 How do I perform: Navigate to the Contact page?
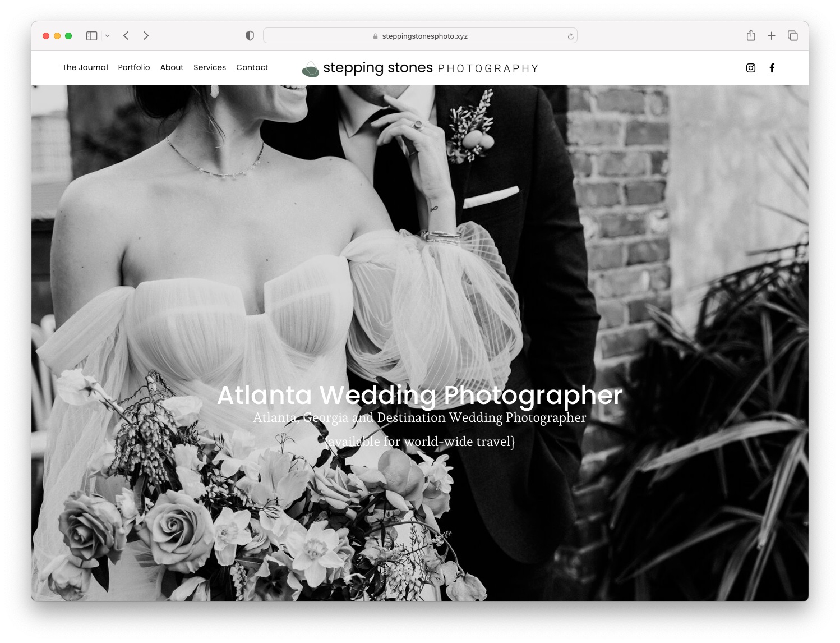(x=252, y=67)
